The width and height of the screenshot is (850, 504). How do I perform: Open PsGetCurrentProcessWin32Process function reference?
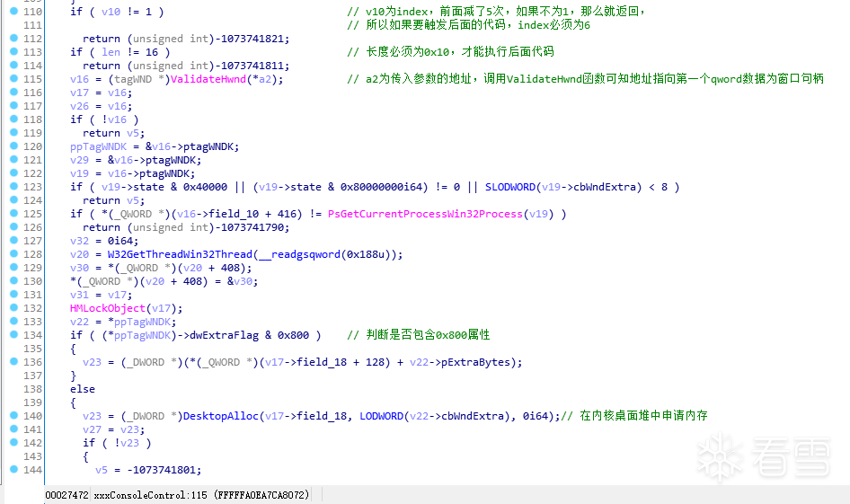[425, 214]
